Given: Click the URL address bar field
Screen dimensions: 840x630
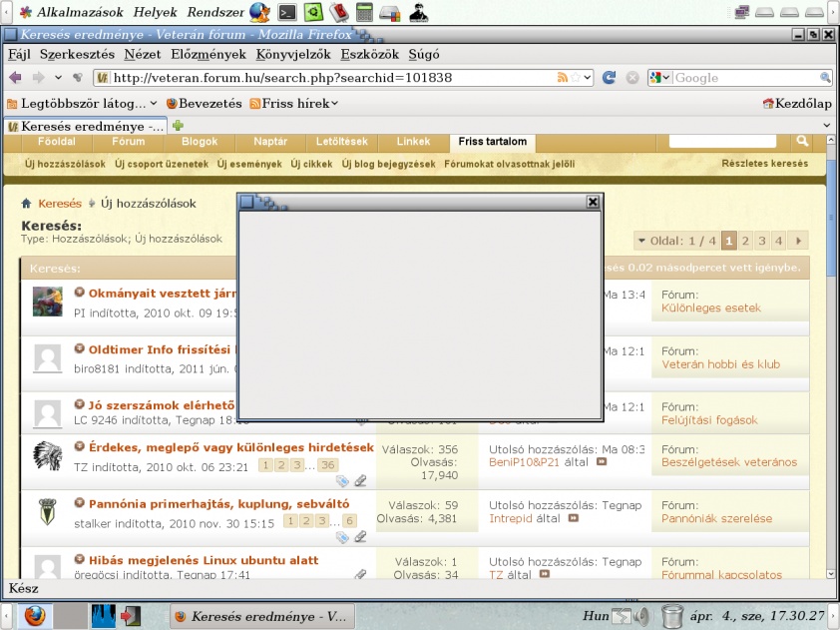Looking at the screenshot, I should [329, 78].
